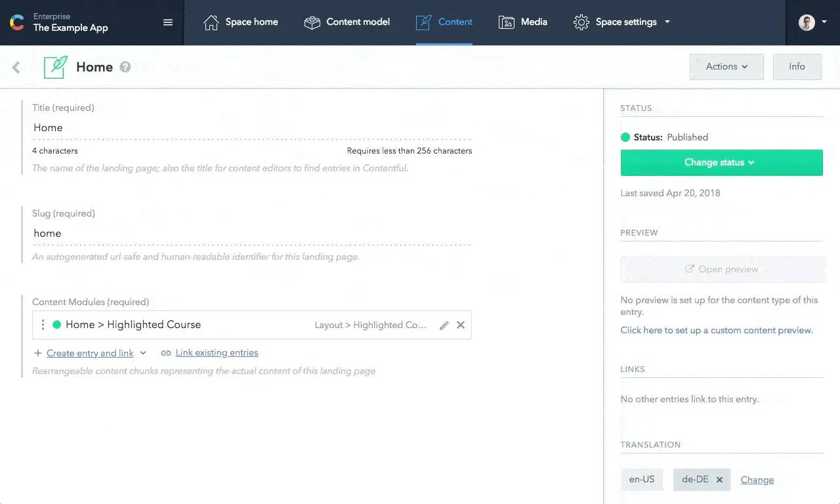This screenshot has height=504, width=840.
Task: Click the user avatar in top bar
Action: pyautogui.click(x=807, y=22)
